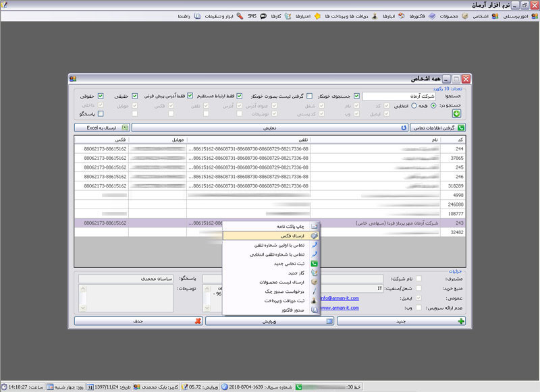
Task: Sort by the موبایل column header
Action: pyautogui.click(x=158, y=140)
